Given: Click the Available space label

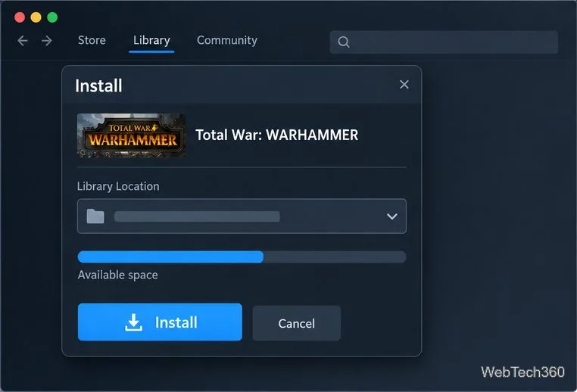Looking at the screenshot, I should pyautogui.click(x=118, y=275).
